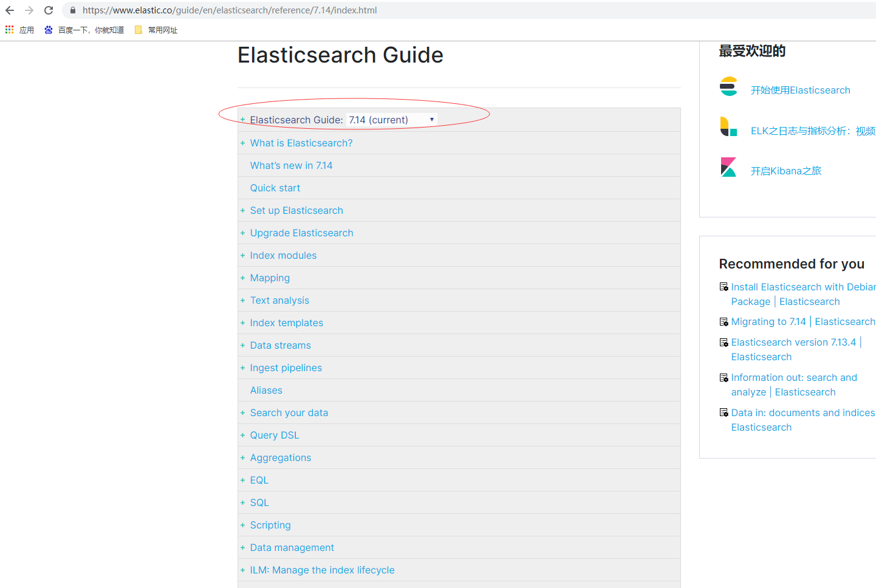Open the What is Elasticsearch? link
Viewport: 876px width, 588px height.
[301, 143]
